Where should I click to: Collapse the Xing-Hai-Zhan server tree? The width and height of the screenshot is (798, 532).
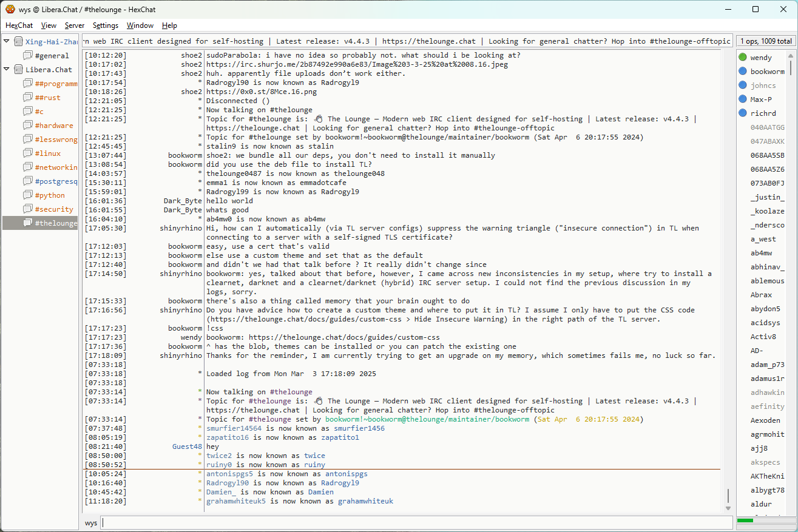click(7, 41)
